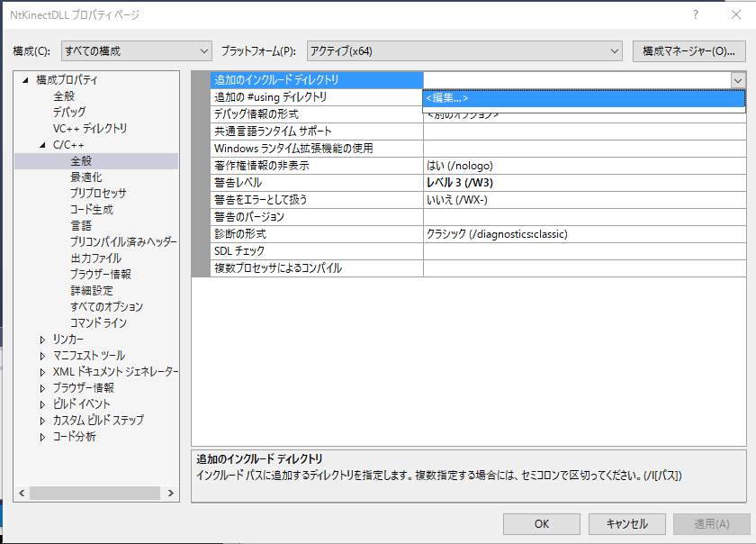Open the 構成 configuration dropdown

coord(136,51)
